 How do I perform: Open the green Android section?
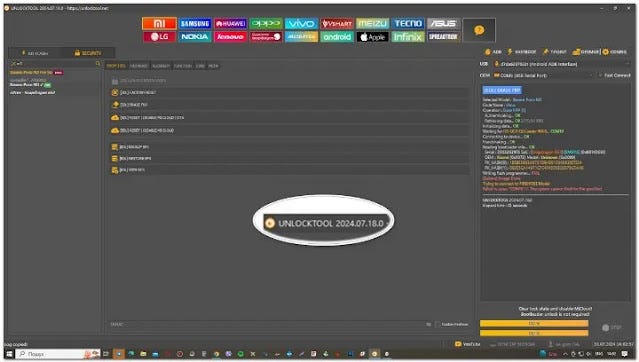pyautogui.click(x=337, y=37)
